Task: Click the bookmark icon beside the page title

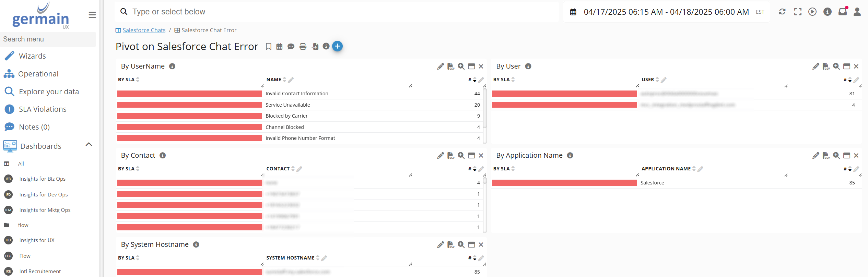Action: pos(269,47)
